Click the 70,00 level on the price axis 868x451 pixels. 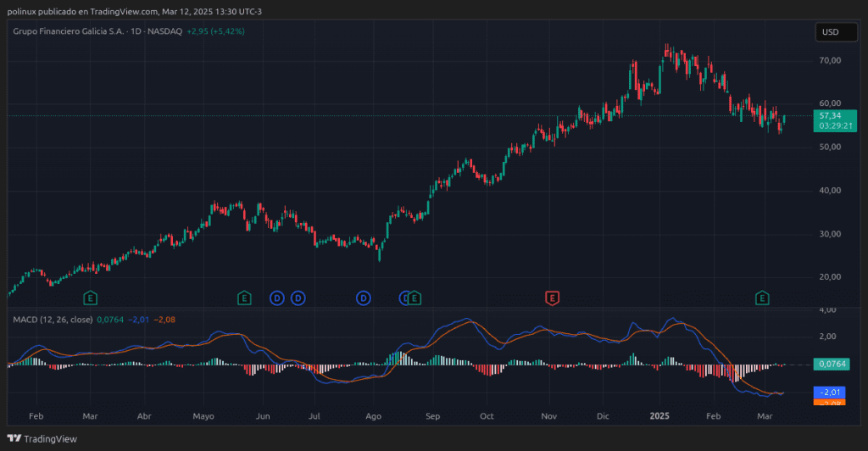click(830, 61)
